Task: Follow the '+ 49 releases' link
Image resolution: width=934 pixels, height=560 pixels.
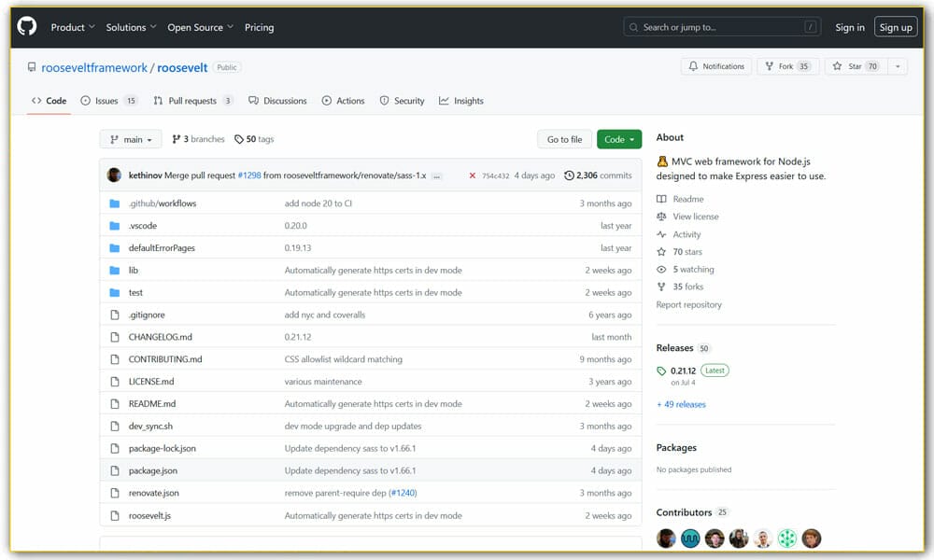Action: (683, 403)
